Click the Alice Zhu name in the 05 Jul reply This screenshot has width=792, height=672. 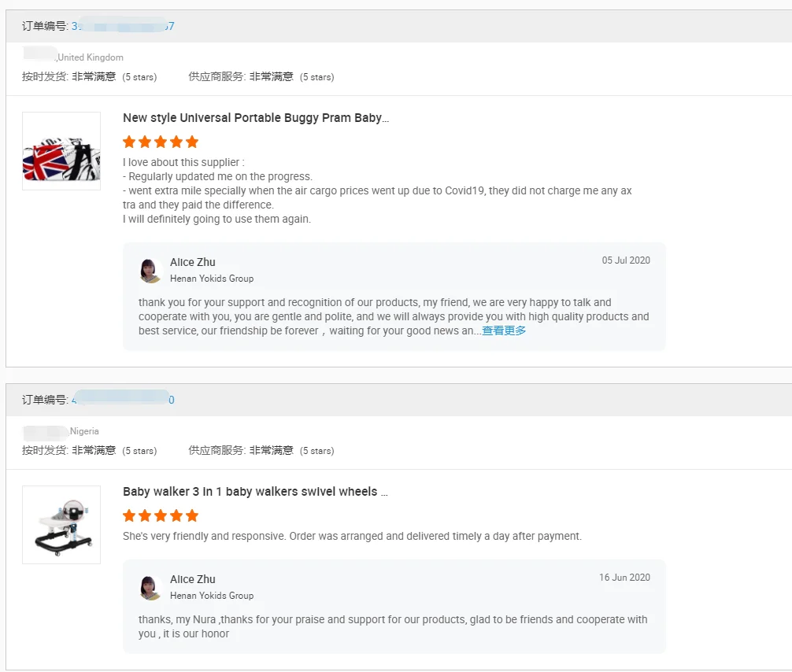pyautogui.click(x=192, y=262)
